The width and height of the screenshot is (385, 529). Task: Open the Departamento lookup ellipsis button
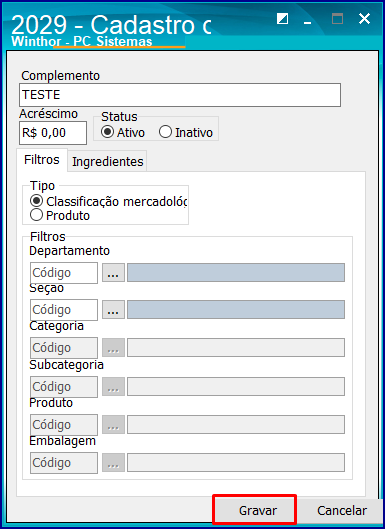tap(113, 273)
